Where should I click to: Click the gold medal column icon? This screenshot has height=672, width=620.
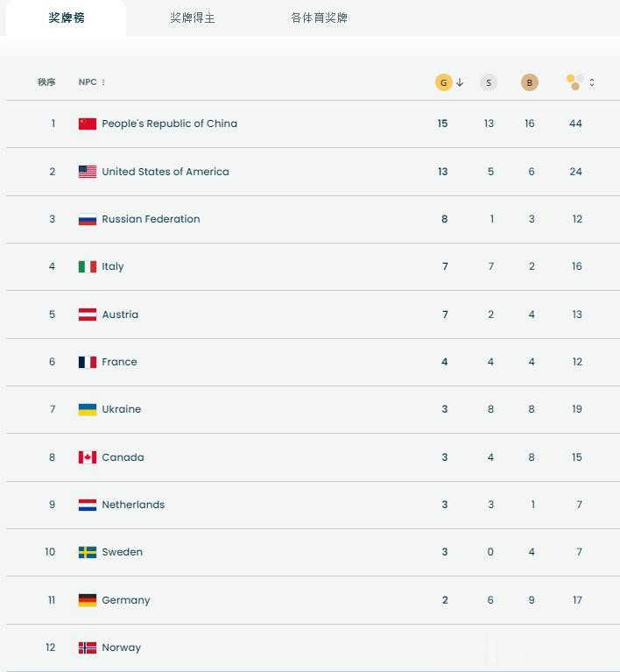(x=443, y=82)
